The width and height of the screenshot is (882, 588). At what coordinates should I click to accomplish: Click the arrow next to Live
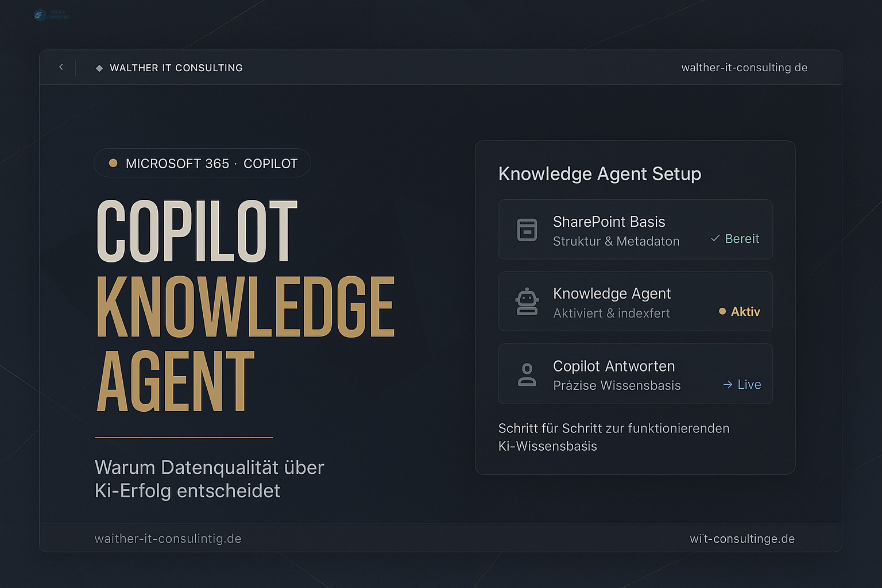pyautogui.click(x=728, y=384)
